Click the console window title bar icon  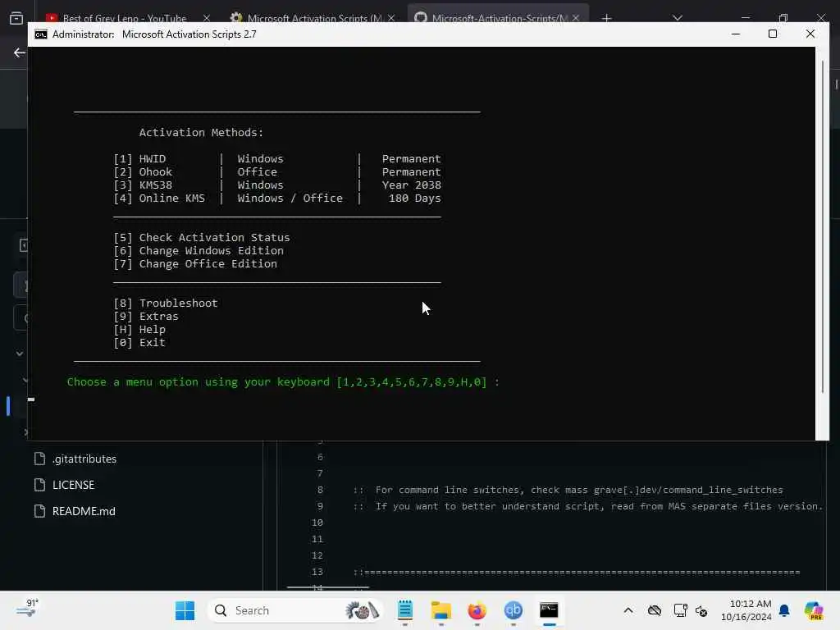[x=41, y=34]
